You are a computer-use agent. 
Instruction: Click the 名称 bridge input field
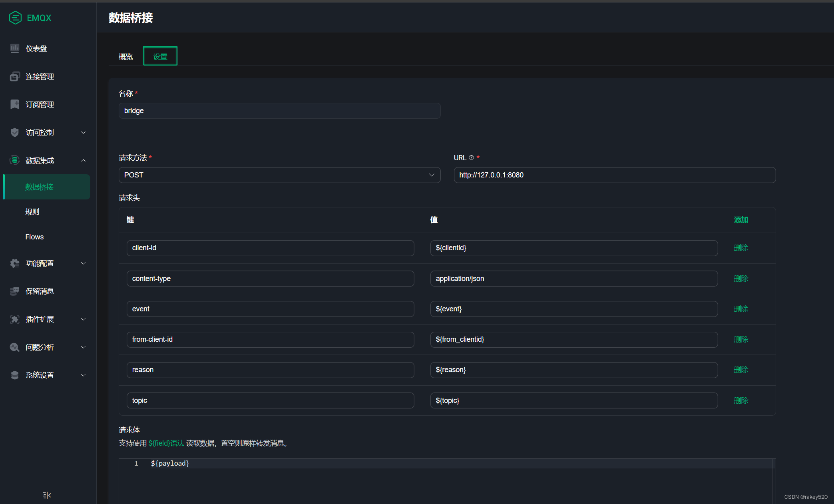coord(279,111)
